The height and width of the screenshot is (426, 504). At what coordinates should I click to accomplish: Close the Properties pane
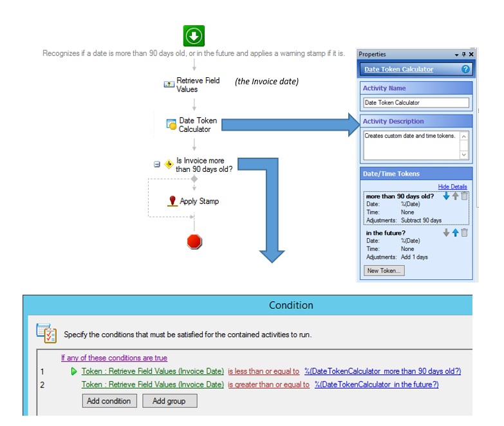(471, 54)
